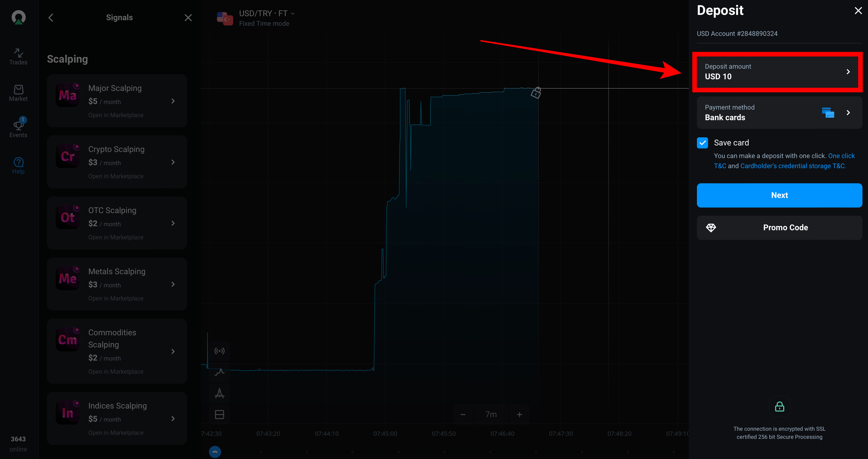The image size is (868, 459).
Task: Enter a Promo Code
Action: pyautogui.click(x=779, y=227)
